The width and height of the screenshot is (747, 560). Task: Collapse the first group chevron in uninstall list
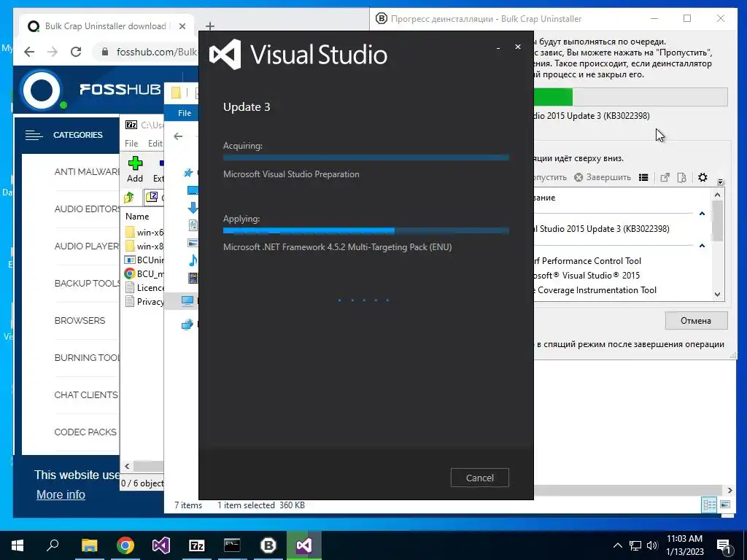tap(702, 214)
